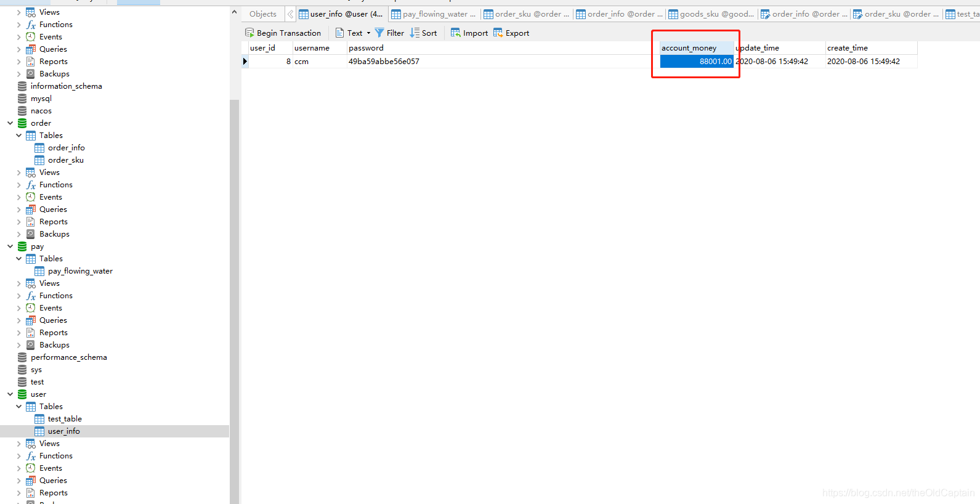
Task: Click the sidebar vertical scrollbar thumb
Action: [234, 301]
